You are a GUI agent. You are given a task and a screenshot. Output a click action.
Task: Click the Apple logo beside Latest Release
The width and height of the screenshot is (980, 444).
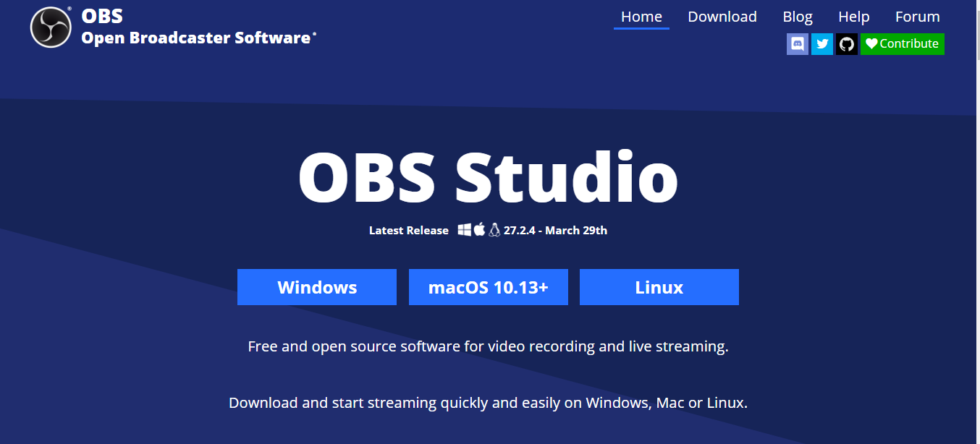tap(479, 230)
